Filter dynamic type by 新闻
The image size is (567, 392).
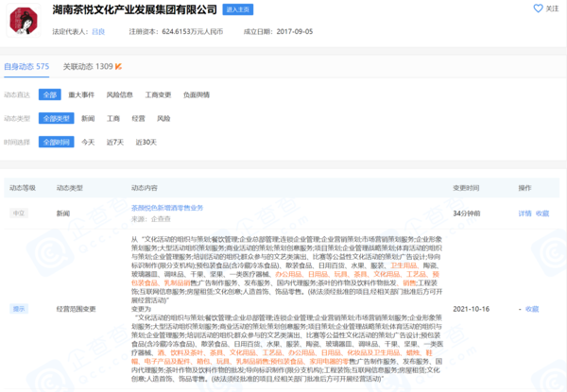coord(88,118)
